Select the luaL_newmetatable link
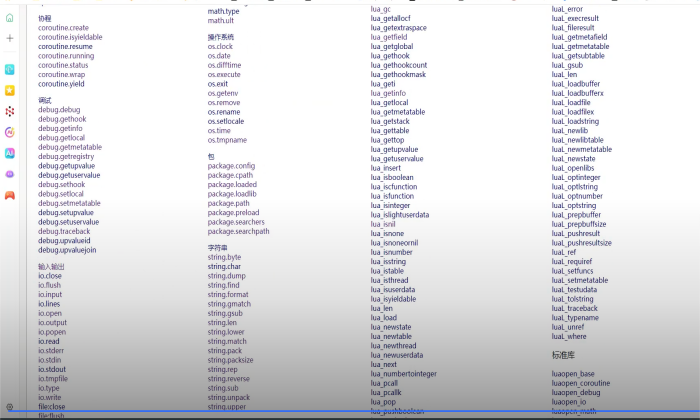 (582, 150)
